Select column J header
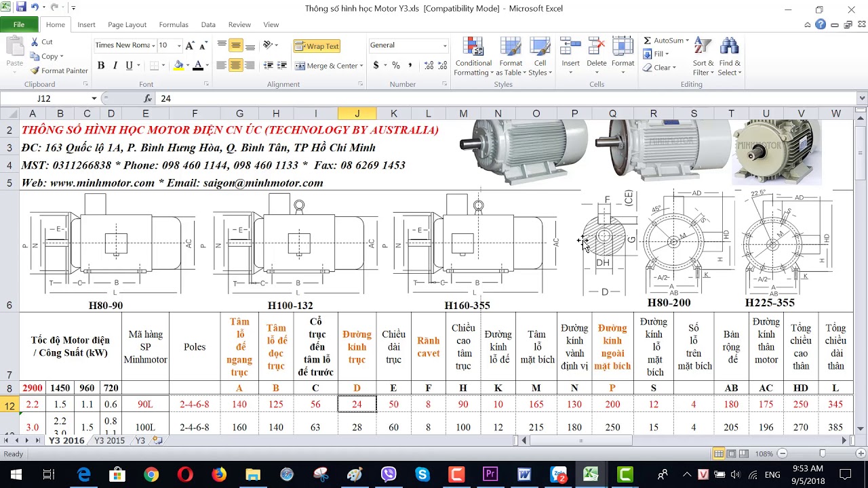The width and height of the screenshot is (868, 488). (357, 113)
